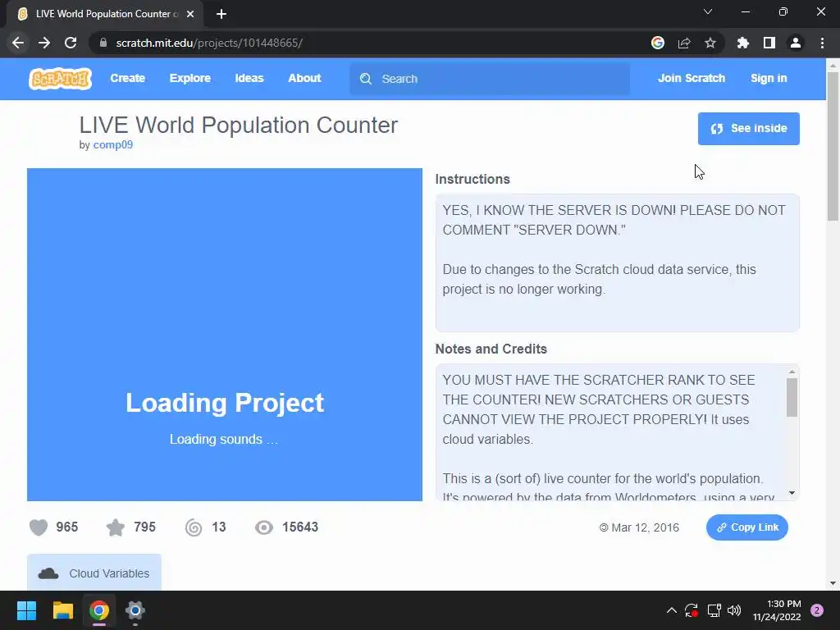Click Sign in

[x=769, y=78]
